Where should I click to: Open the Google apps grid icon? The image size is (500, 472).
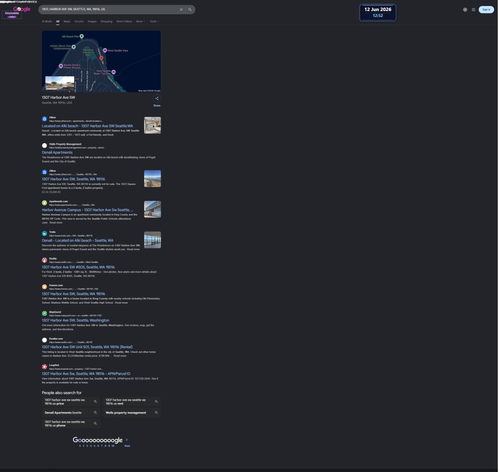(x=473, y=10)
